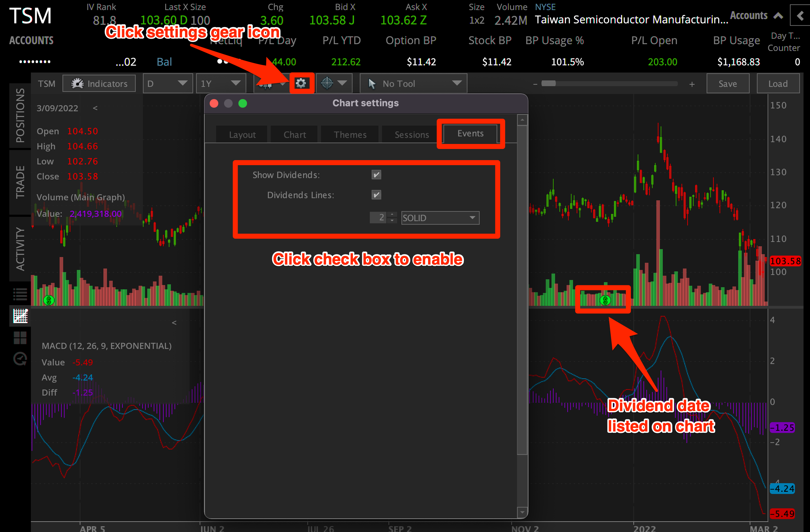Click the Save button
The width and height of the screenshot is (810, 532).
point(728,83)
